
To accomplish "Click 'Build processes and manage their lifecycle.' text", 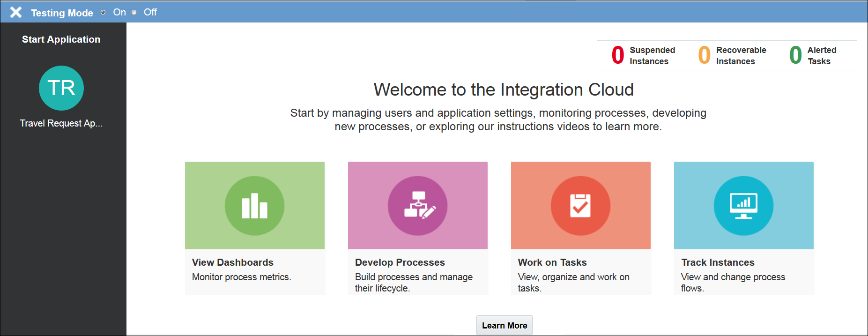I will coord(414,283).
